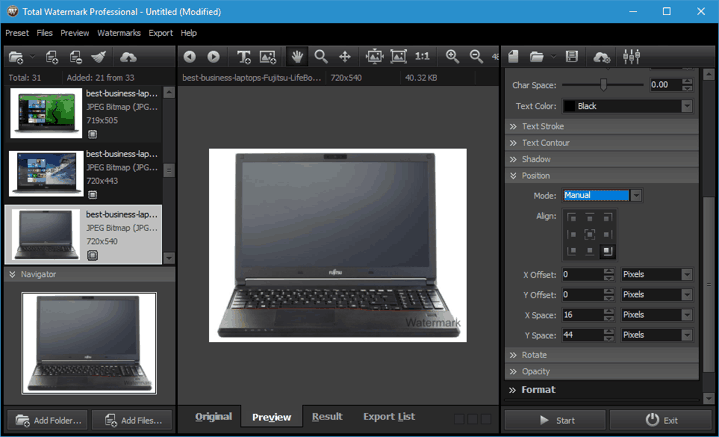Screen dimensions: 719x437
Task: Select bottom-left alignment in Align grid
Action: [572, 251]
